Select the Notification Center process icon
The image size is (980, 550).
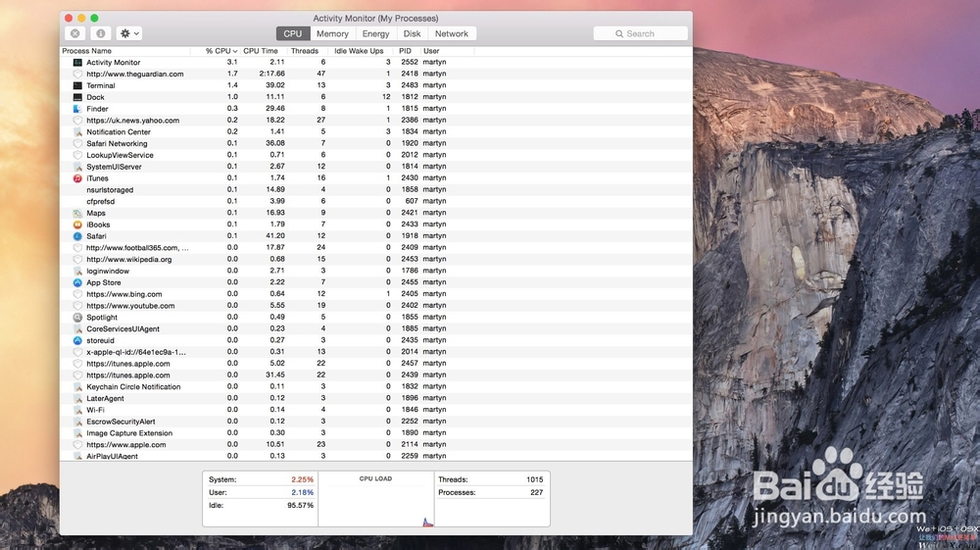[77, 132]
